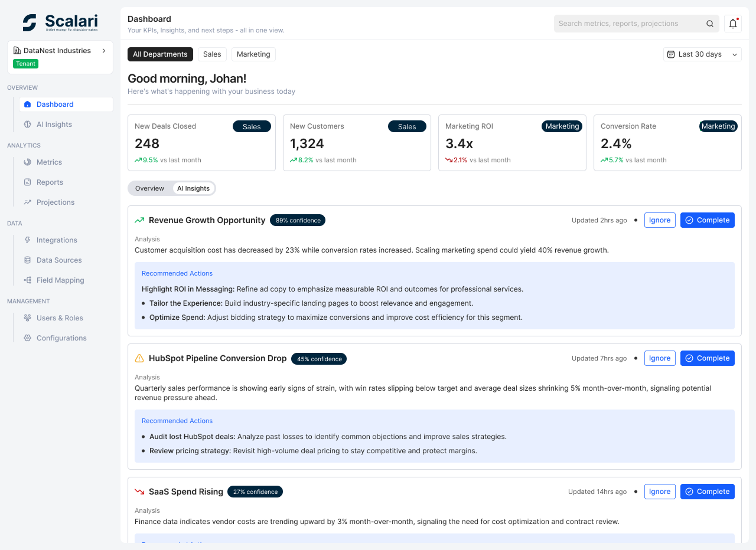
Task: Open Integrations via its plug icon
Action: tap(26, 240)
